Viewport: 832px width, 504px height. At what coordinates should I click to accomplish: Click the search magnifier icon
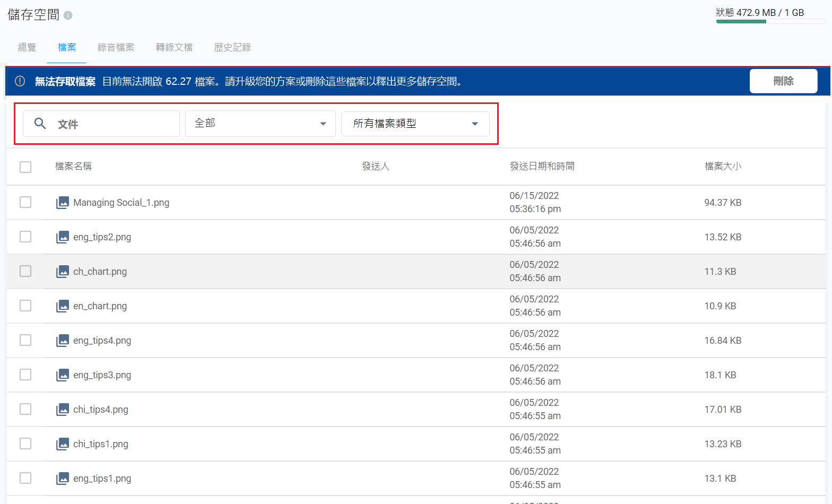pos(40,124)
